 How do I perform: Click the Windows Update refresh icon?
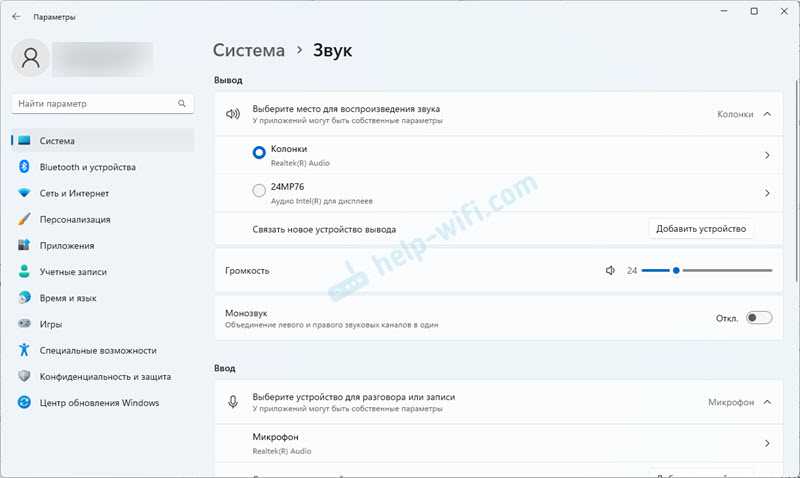pyautogui.click(x=24, y=402)
